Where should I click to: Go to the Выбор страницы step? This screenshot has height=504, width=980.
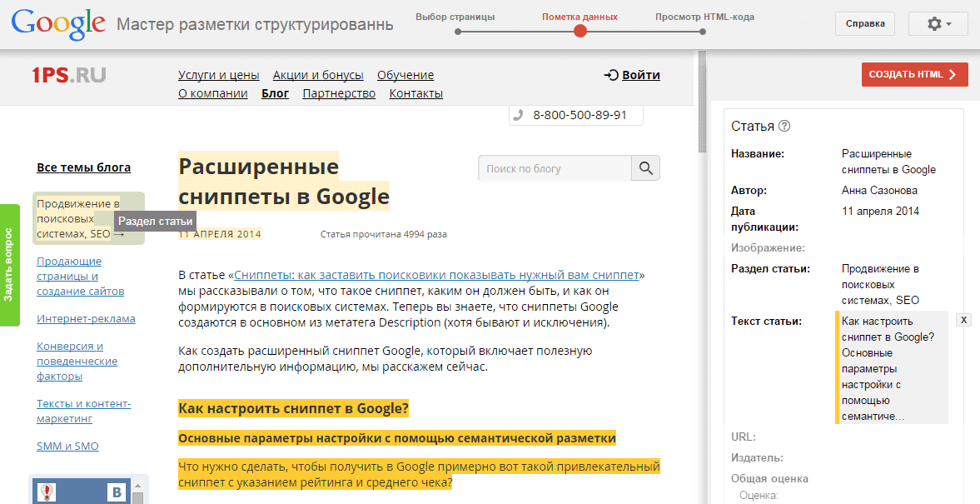click(x=455, y=17)
